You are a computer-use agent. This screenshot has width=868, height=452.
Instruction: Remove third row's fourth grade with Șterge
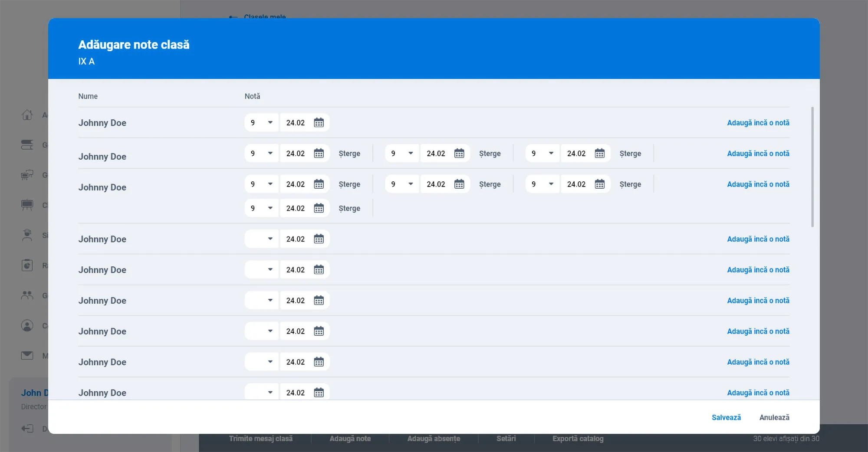coord(349,209)
